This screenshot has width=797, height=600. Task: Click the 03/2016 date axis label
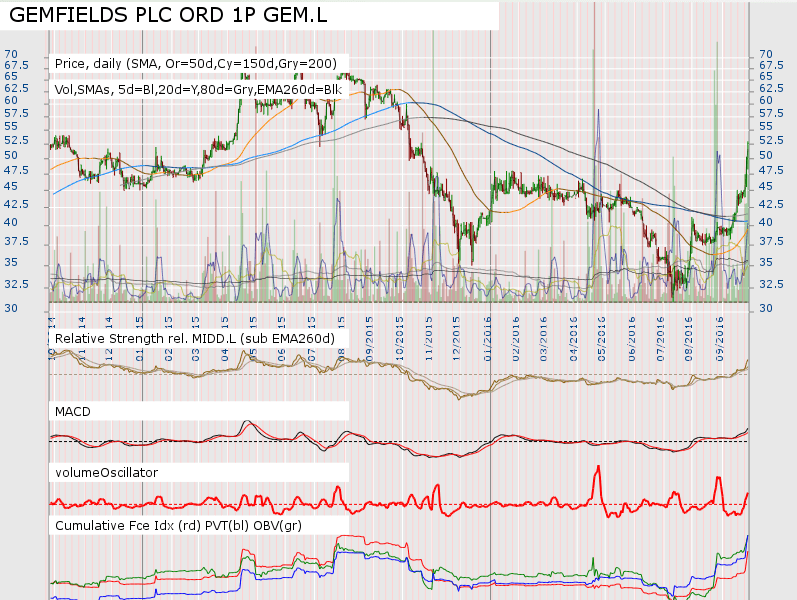click(x=544, y=339)
